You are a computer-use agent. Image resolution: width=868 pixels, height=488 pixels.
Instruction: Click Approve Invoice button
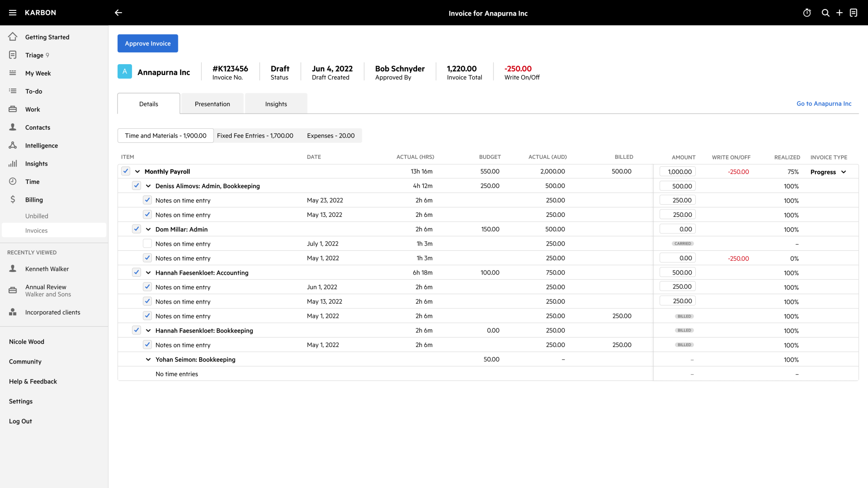pyautogui.click(x=147, y=43)
